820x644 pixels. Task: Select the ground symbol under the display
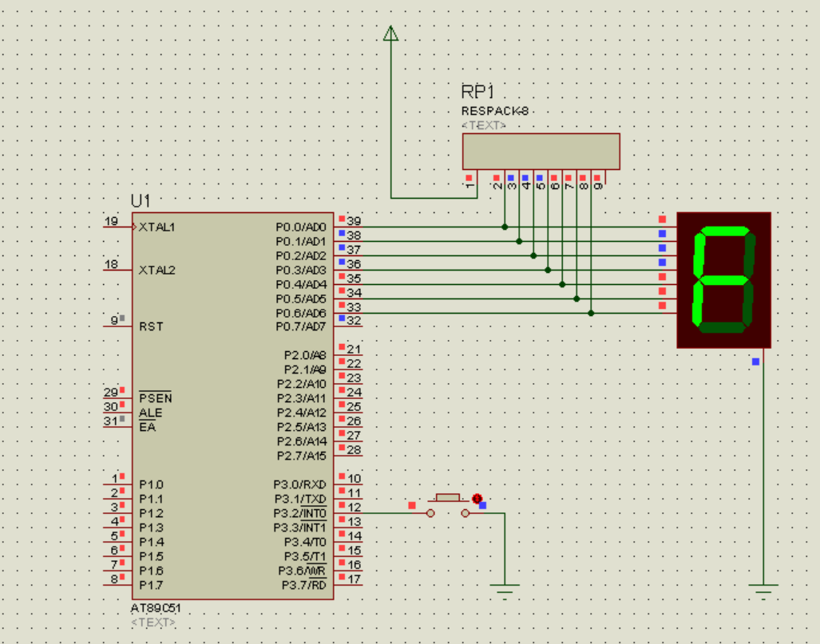pyautogui.click(x=763, y=591)
